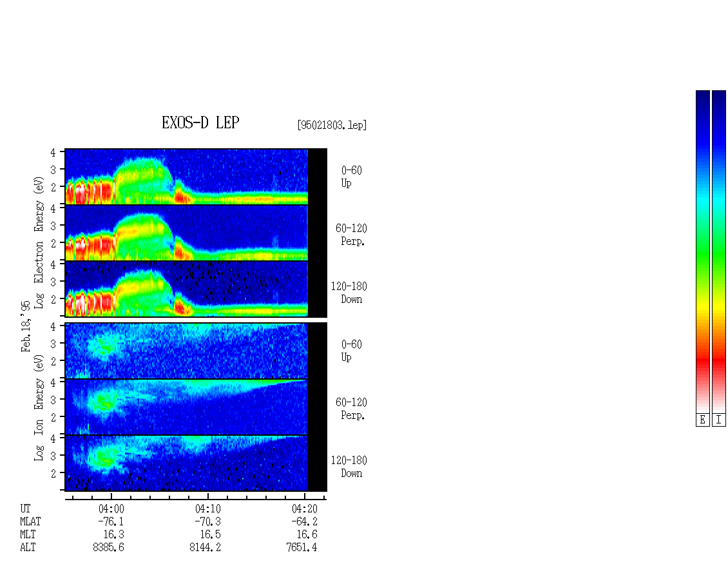Click the electron panel's 120-180 Down label
The height and width of the screenshot is (564, 728).
point(349,293)
